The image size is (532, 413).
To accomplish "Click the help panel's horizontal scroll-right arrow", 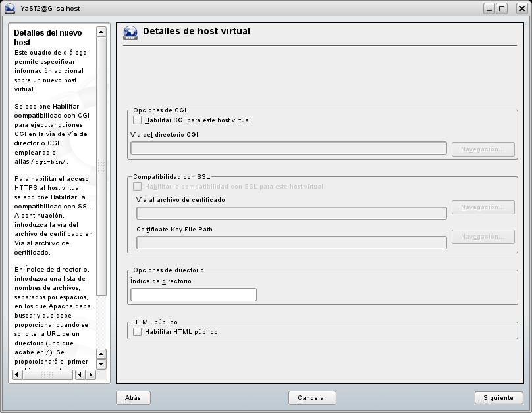I will (x=90, y=375).
